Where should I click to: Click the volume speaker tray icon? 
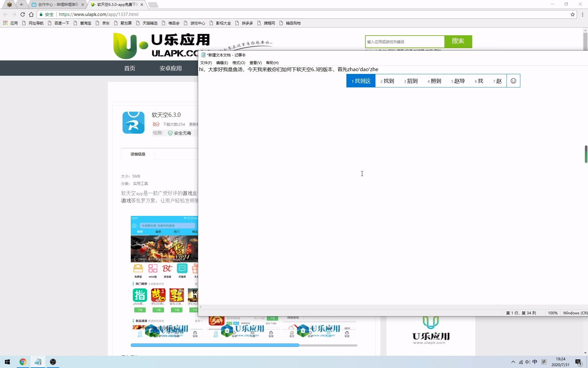(x=527, y=362)
